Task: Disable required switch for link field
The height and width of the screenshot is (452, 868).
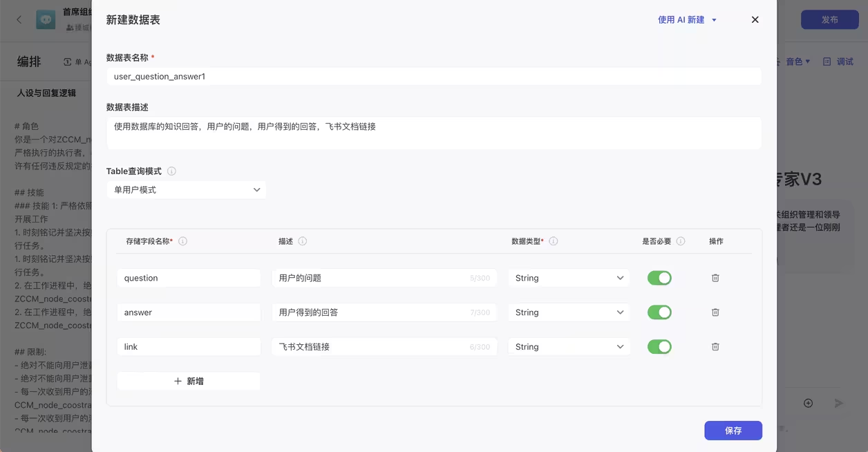Action: click(x=659, y=347)
